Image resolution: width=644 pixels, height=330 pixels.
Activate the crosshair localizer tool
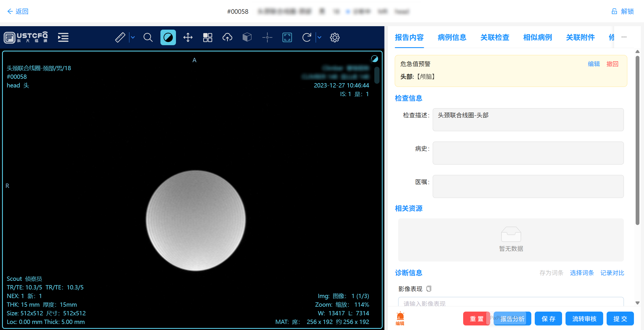(267, 37)
